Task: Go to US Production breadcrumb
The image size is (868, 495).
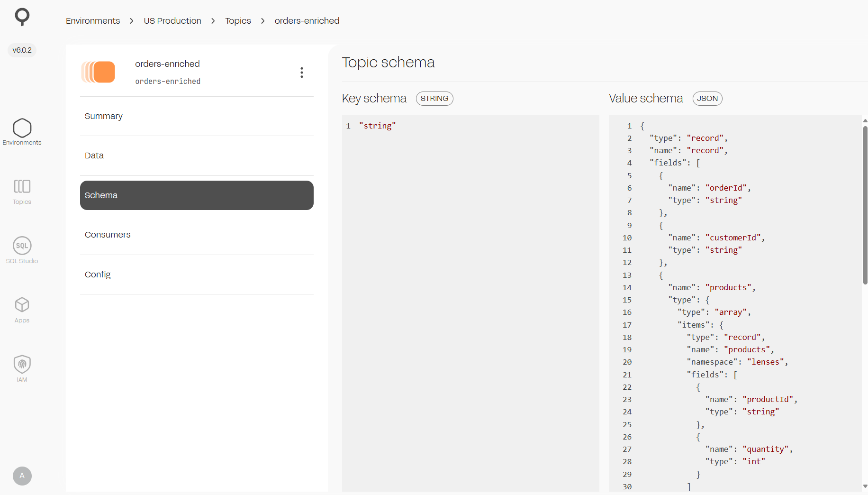Action: [x=172, y=21]
